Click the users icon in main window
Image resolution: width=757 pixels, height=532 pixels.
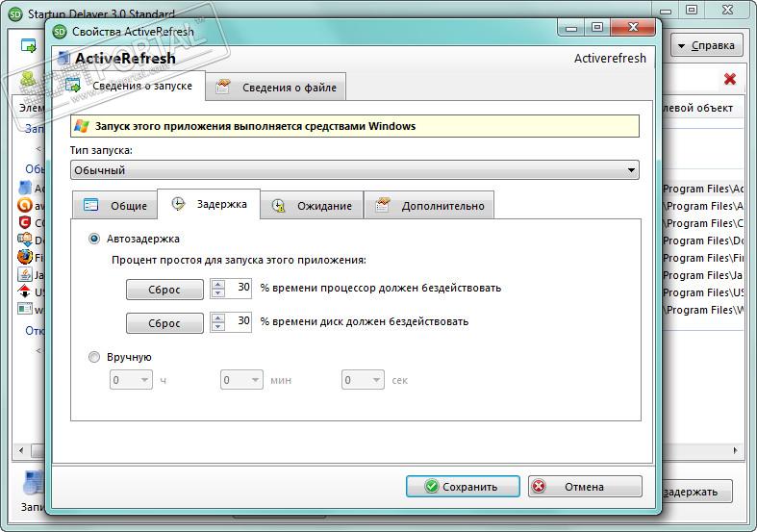[29, 78]
